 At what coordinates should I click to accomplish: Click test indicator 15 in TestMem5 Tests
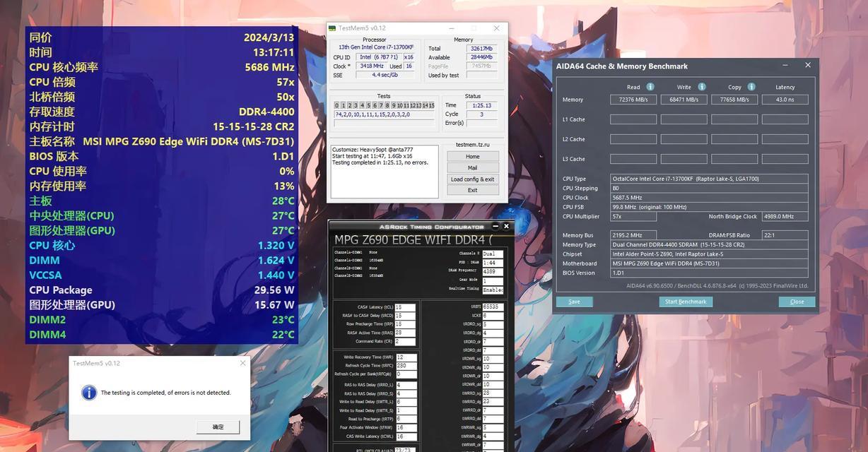pyautogui.click(x=431, y=105)
